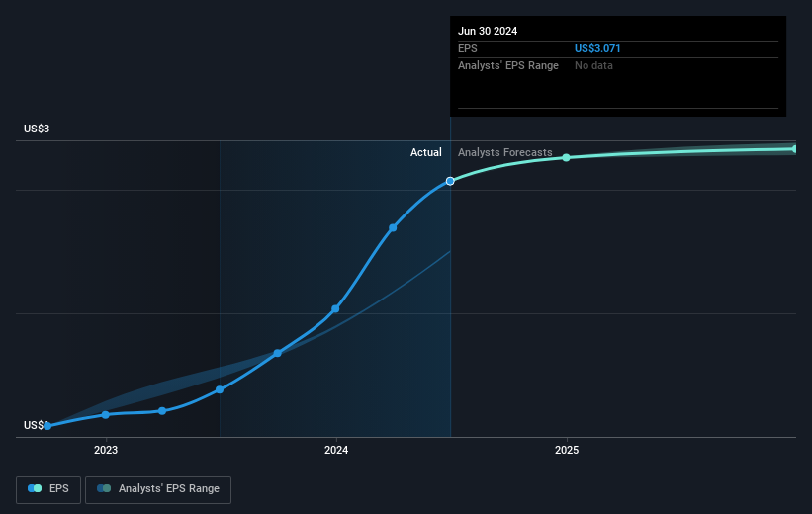Click the No data text in tooltip
812x514 pixels.
[x=593, y=66]
